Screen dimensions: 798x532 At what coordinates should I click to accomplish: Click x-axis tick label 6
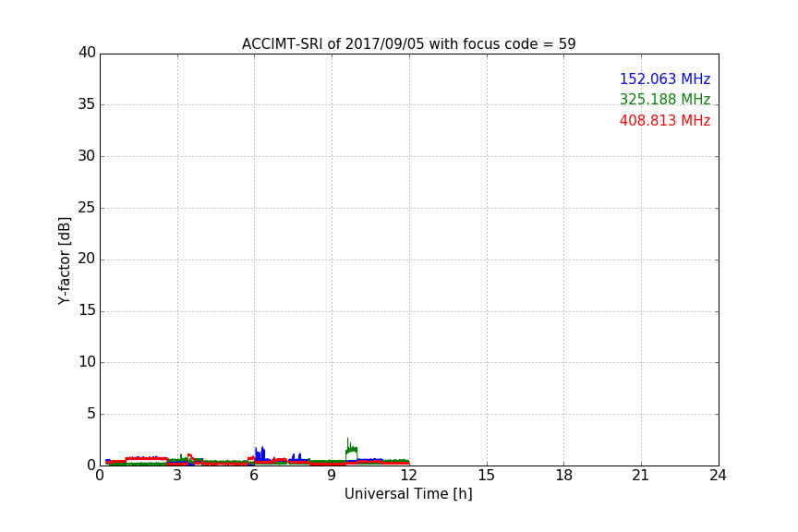coord(254,476)
